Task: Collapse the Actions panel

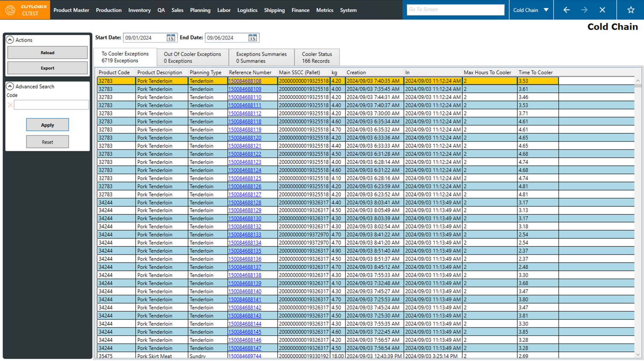Action: [x=10, y=40]
